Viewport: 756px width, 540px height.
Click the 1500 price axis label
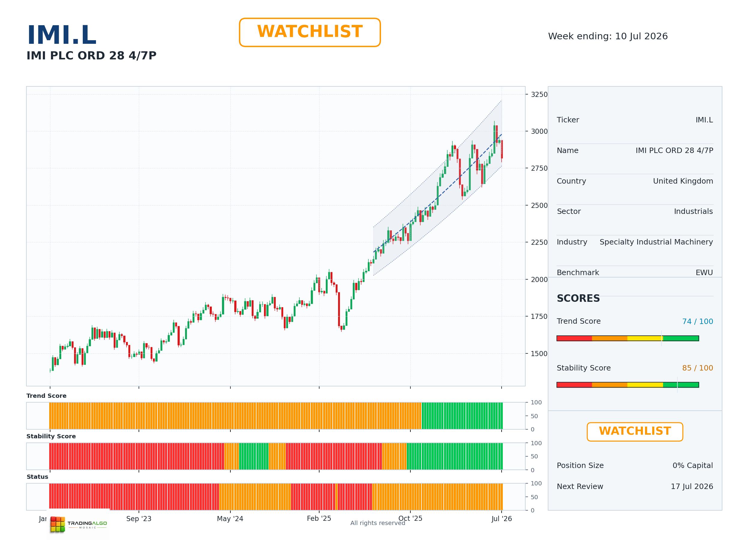click(539, 354)
